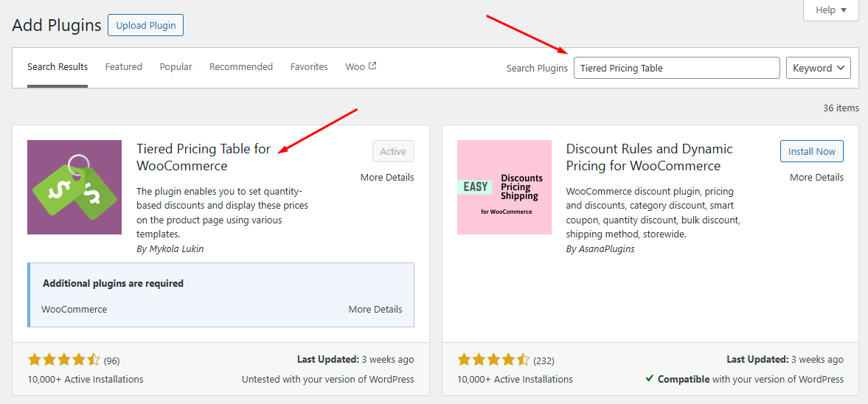Open More Details below Install Now
868x404 pixels.
click(x=816, y=177)
